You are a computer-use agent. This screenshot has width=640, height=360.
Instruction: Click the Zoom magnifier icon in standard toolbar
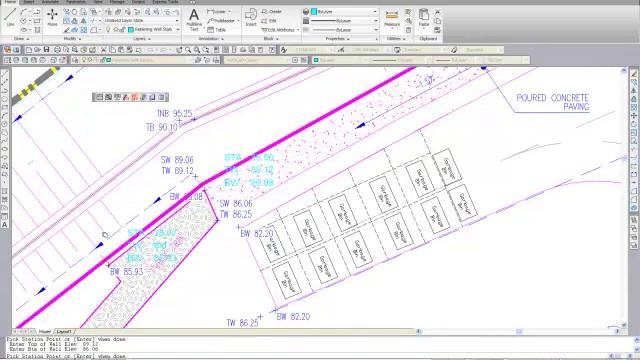point(188,50)
